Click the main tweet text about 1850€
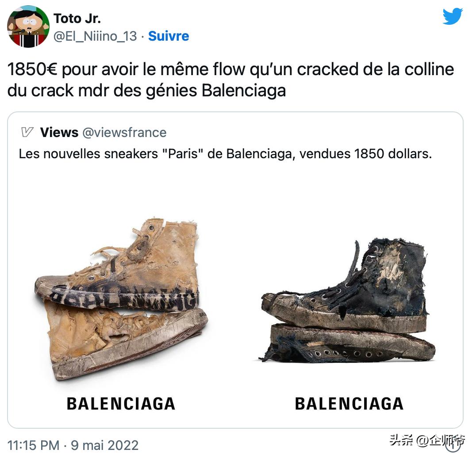 [x=231, y=80]
